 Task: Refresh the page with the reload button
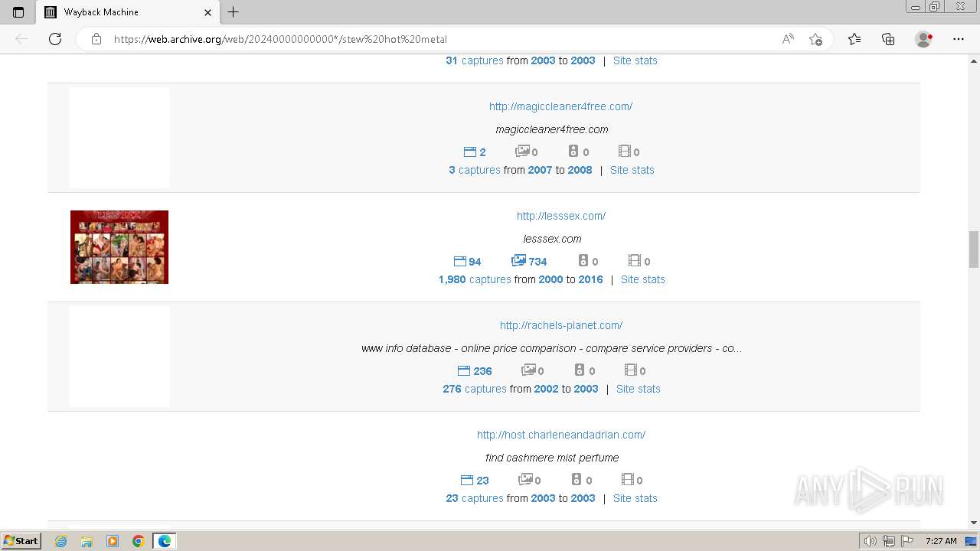point(55,39)
